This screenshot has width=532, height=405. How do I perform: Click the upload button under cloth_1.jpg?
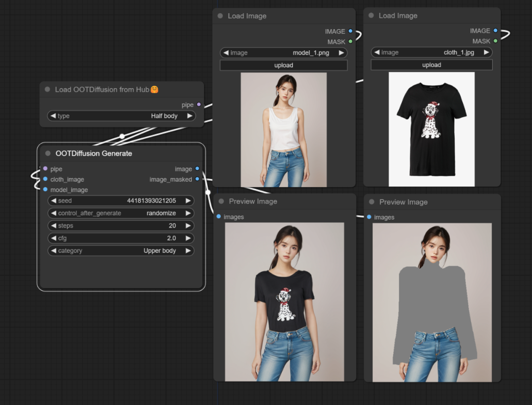[432, 65]
